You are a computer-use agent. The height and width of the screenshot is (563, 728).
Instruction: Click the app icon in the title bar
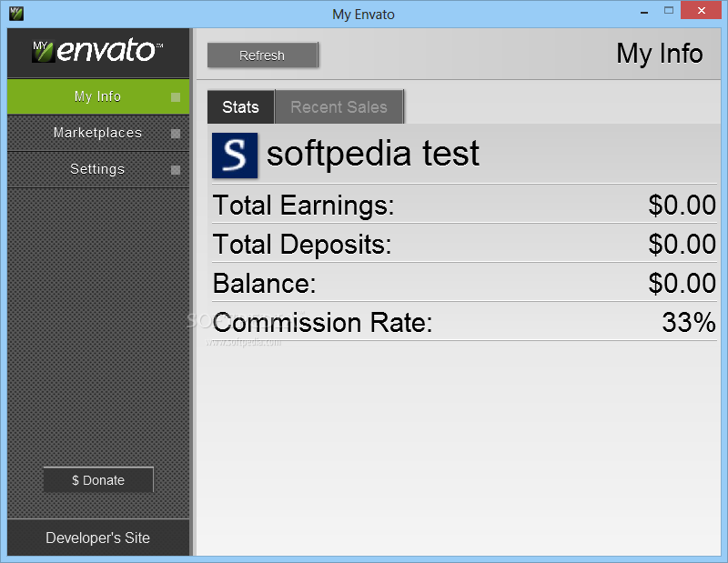click(x=16, y=14)
